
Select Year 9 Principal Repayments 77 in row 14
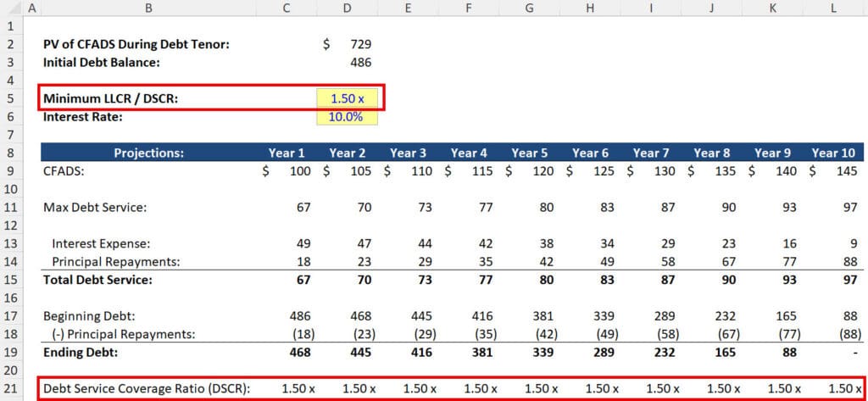pyautogui.click(x=790, y=261)
